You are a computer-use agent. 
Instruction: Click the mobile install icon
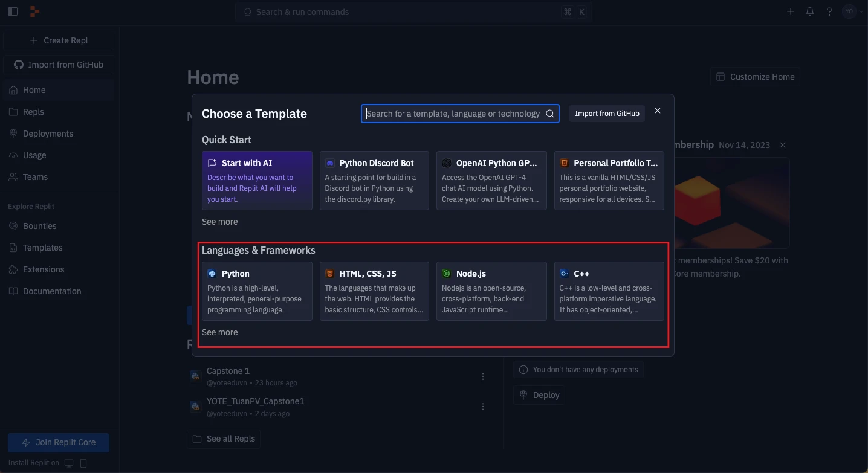click(83, 463)
